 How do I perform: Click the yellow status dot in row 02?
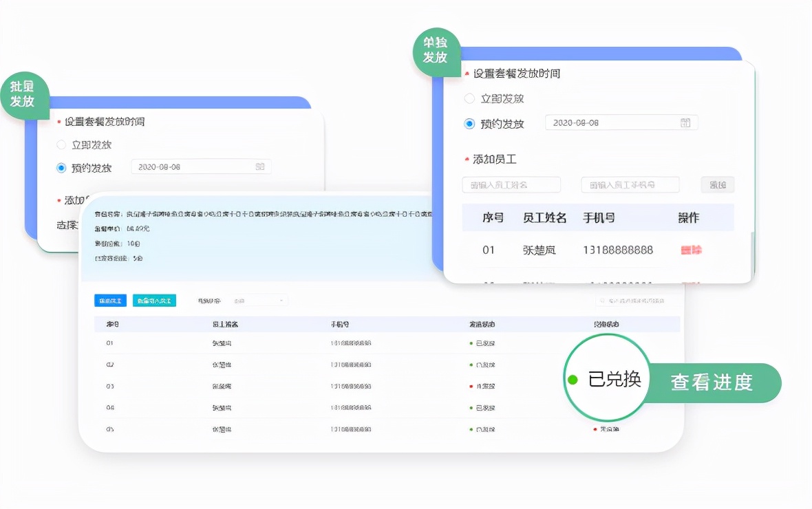[x=471, y=365]
